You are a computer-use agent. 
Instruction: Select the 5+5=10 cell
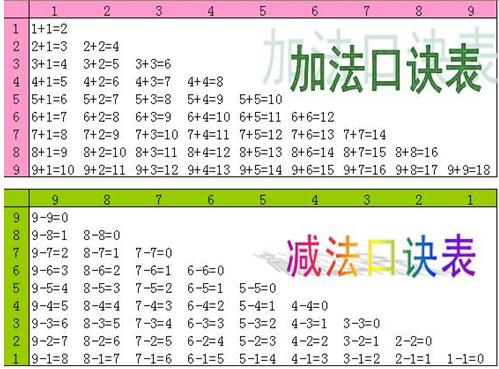click(261, 99)
